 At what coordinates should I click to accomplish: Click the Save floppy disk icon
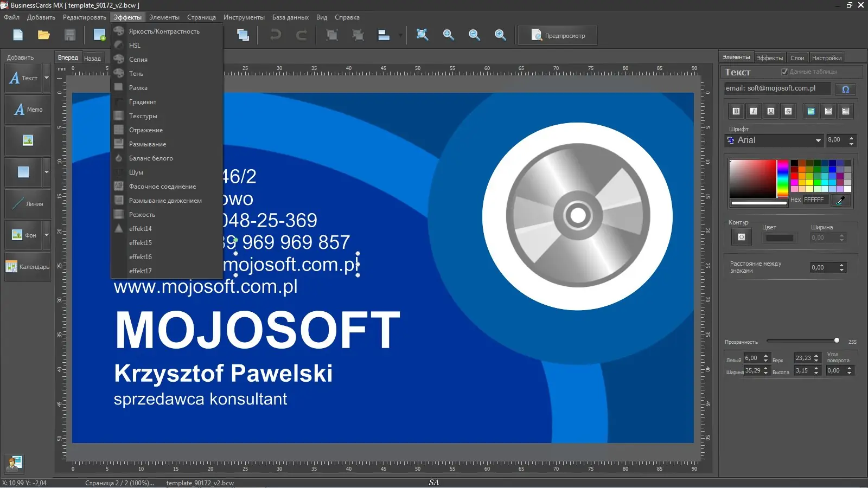(x=70, y=35)
